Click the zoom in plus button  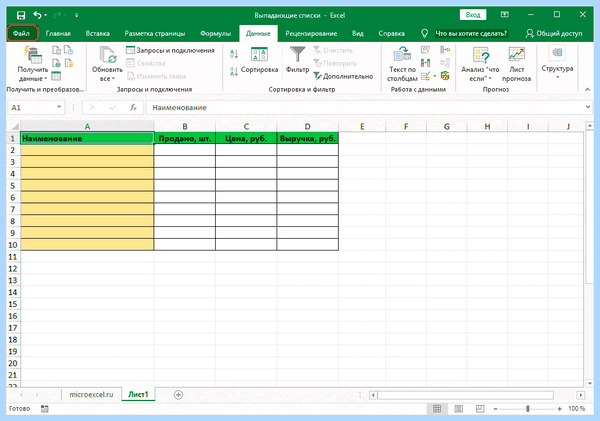pos(559,409)
